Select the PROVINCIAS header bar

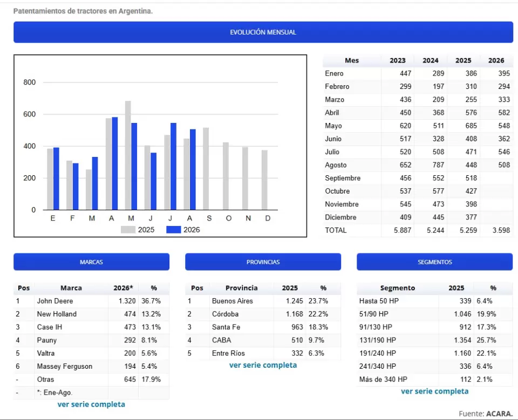tap(263, 262)
